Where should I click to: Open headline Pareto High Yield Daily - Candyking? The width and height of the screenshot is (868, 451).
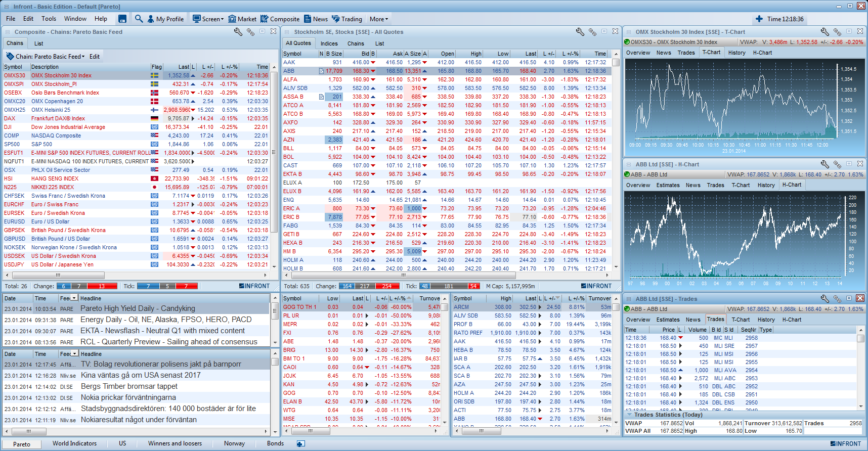(x=138, y=308)
